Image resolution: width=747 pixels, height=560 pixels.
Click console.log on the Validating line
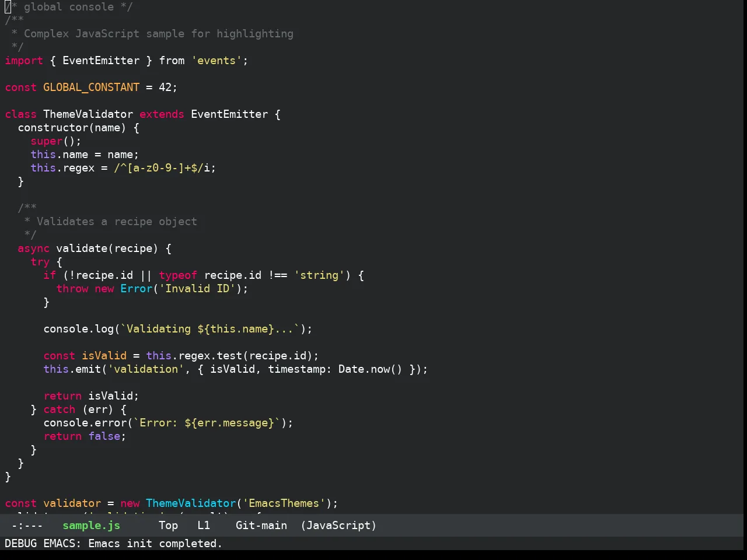78,329
